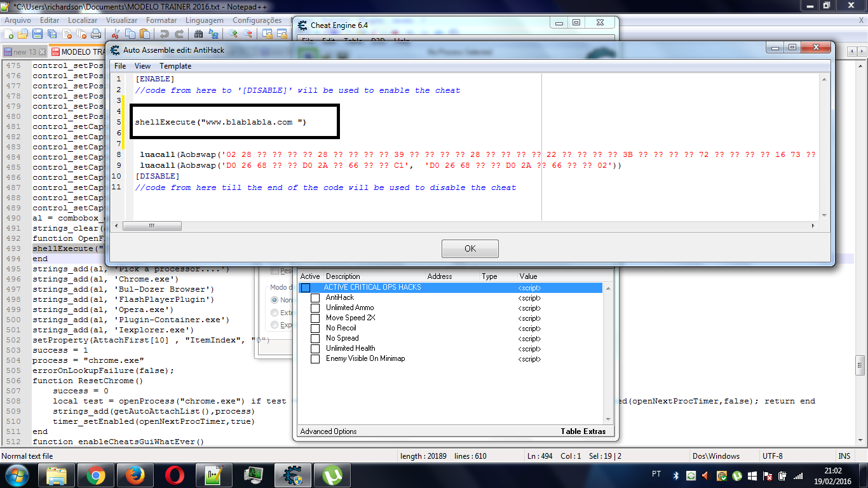Open the Linguagem menu in Notepad++
The height and width of the screenshot is (488, 868).
pos(205,20)
